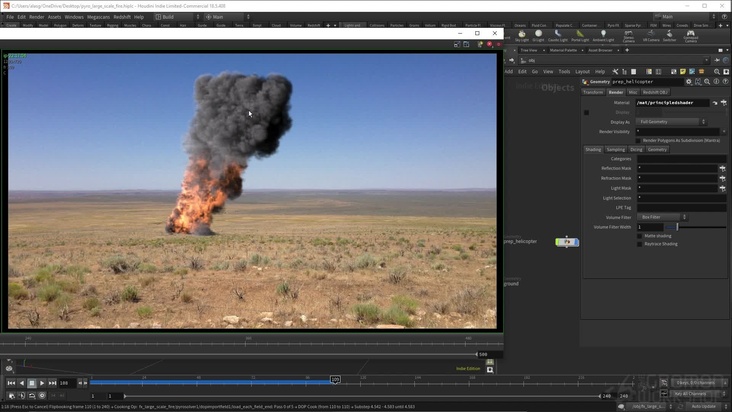Viewport: 732px width, 412px height.
Task: Click the parameter pane search magnifier icon
Action: 707,82
